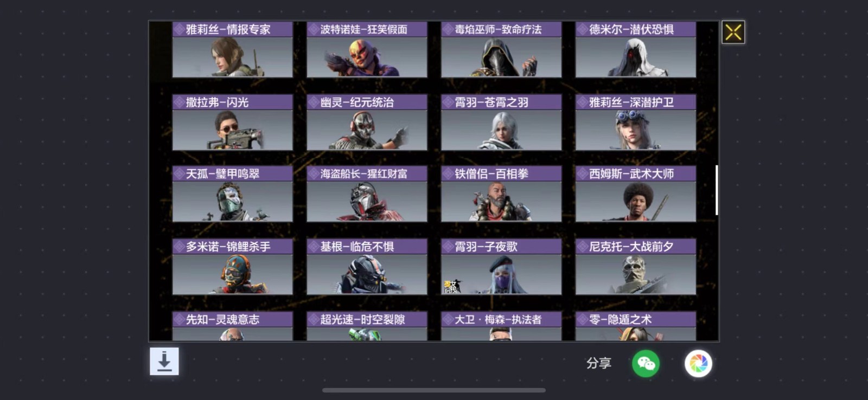The image size is (868, 400).
Task: Close the panel with yellow X
Action: (x=733, y=32)
